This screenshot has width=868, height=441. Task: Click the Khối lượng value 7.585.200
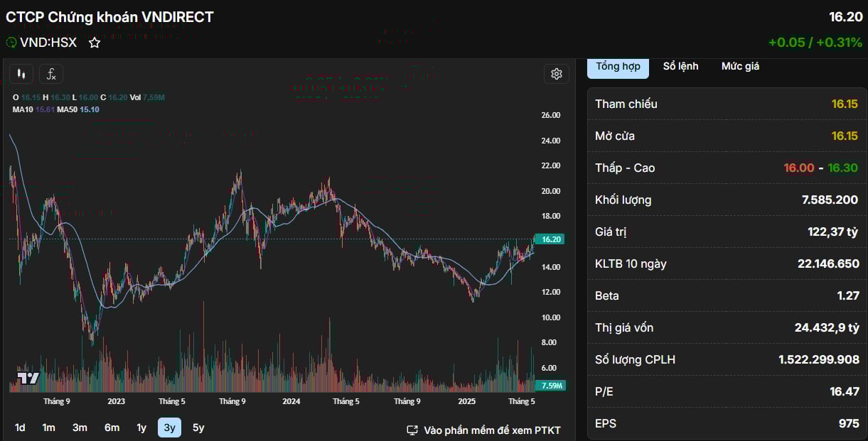click(830, 200)
